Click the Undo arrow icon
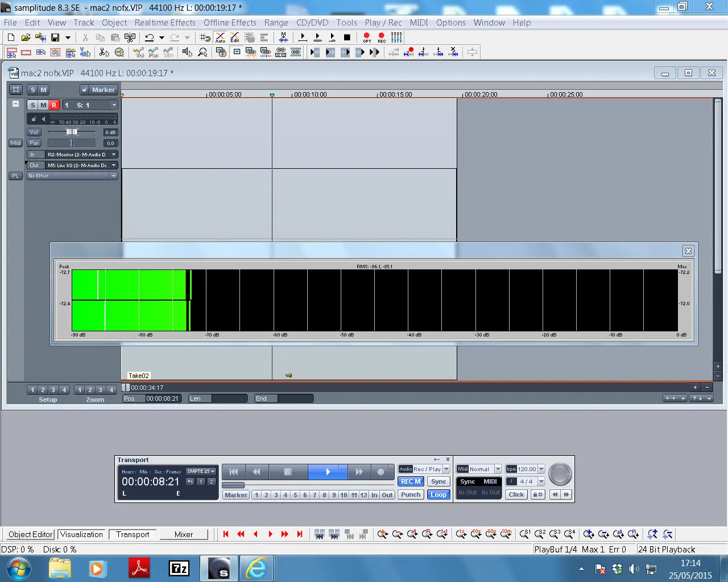The image size is (728, 582). click(150, 38)
